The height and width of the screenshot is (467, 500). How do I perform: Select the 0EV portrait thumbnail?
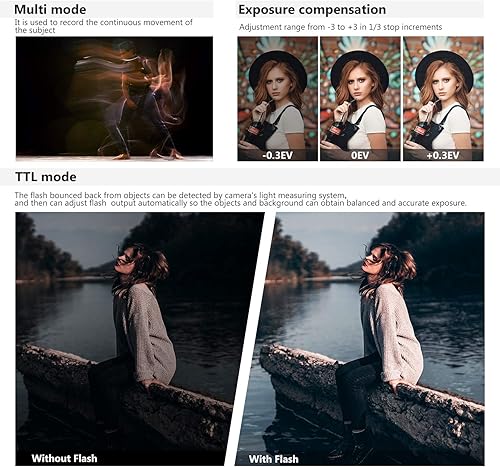coord(360,99)
